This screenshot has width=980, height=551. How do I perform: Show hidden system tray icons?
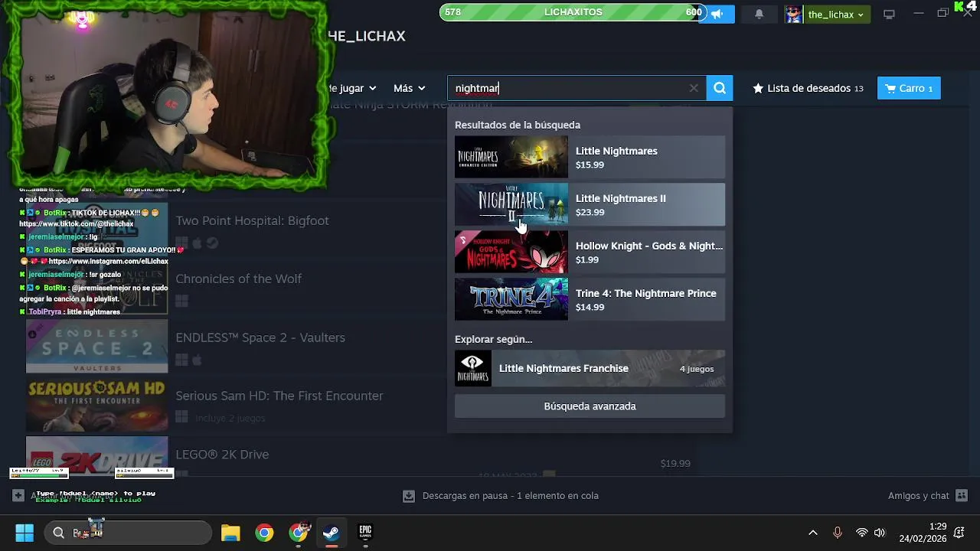point(813,533)
